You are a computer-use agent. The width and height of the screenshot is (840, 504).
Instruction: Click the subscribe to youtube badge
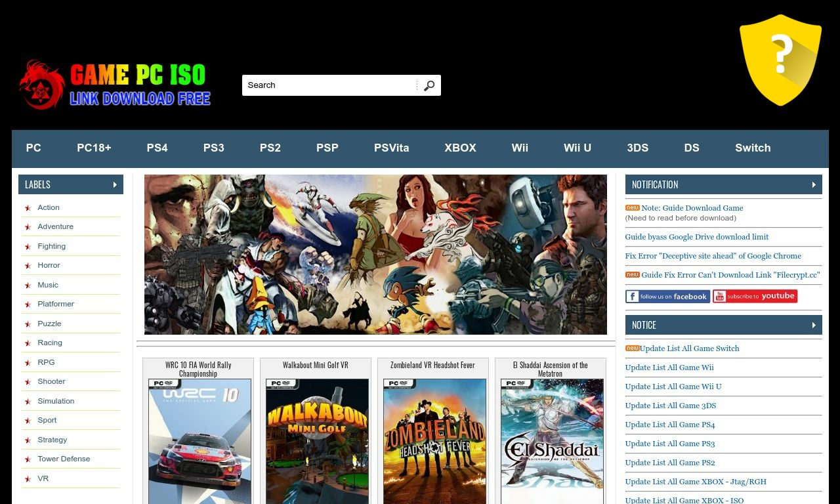coord(755,297)
